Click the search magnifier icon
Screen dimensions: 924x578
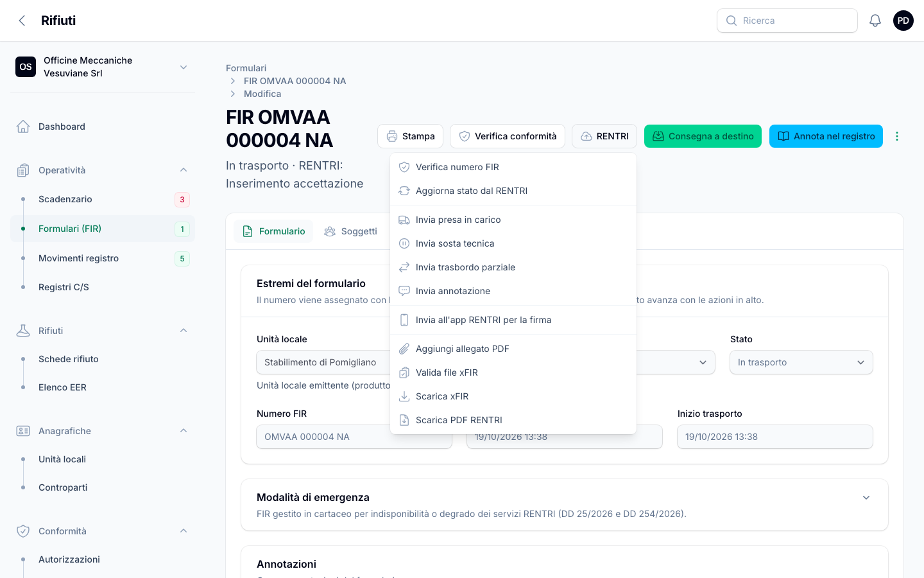click(732, 21)
